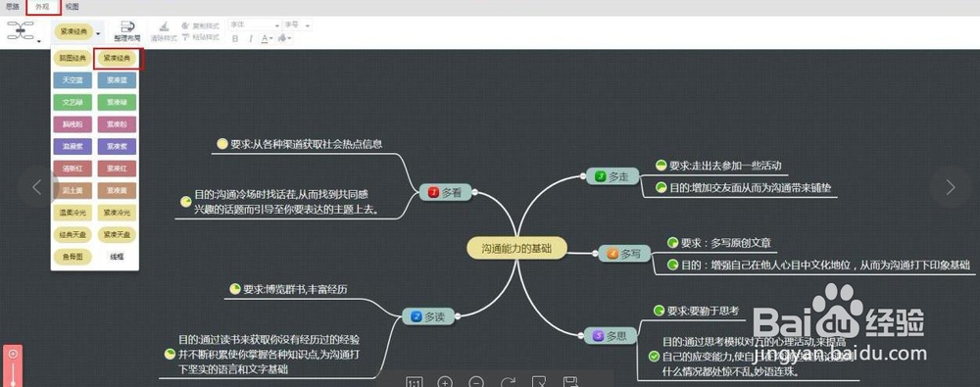
Task: Choose the 线框 theme
Action: (117, 257)
